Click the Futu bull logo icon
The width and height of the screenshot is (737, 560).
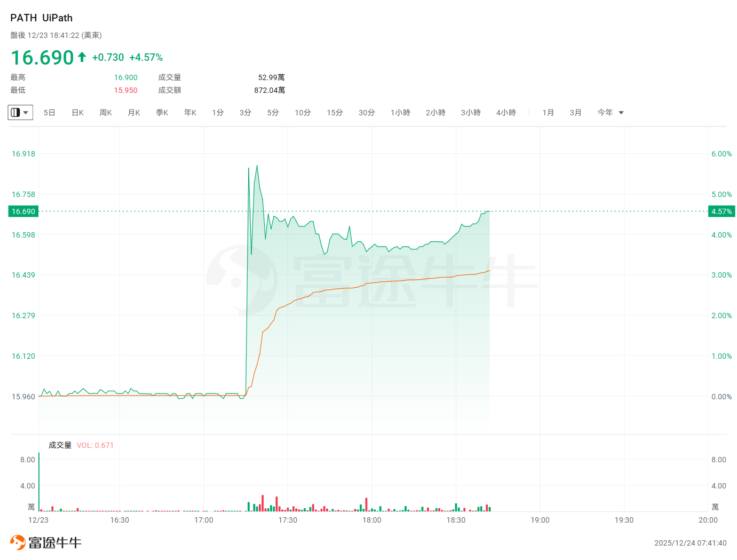(x=18, y=542)
